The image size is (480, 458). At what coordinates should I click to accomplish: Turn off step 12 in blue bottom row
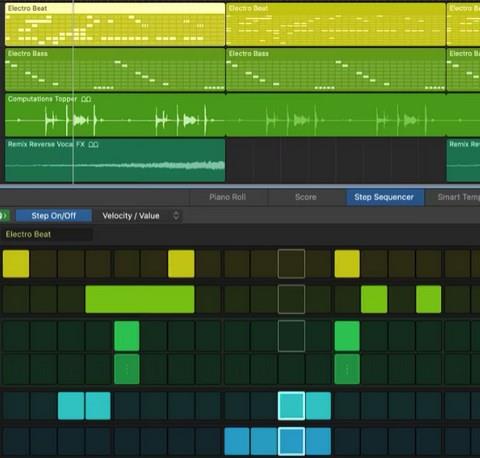click(x=319, y=441)
